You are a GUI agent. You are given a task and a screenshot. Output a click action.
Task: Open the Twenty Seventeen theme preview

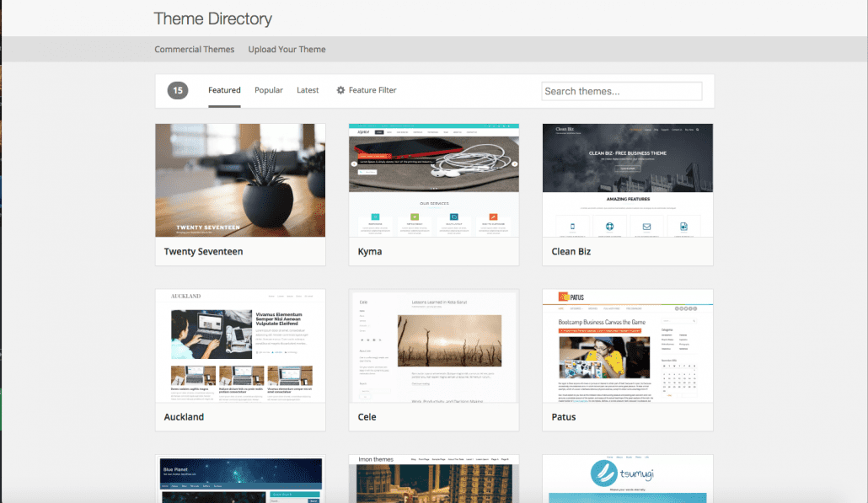(239, 179)
